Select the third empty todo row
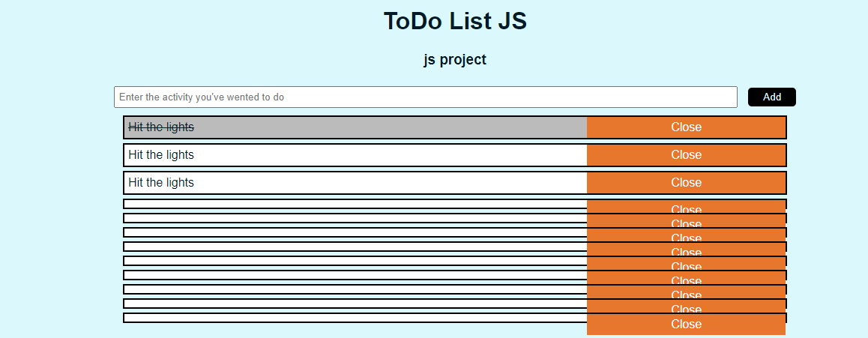868x338 pixels. pos(355,232)
